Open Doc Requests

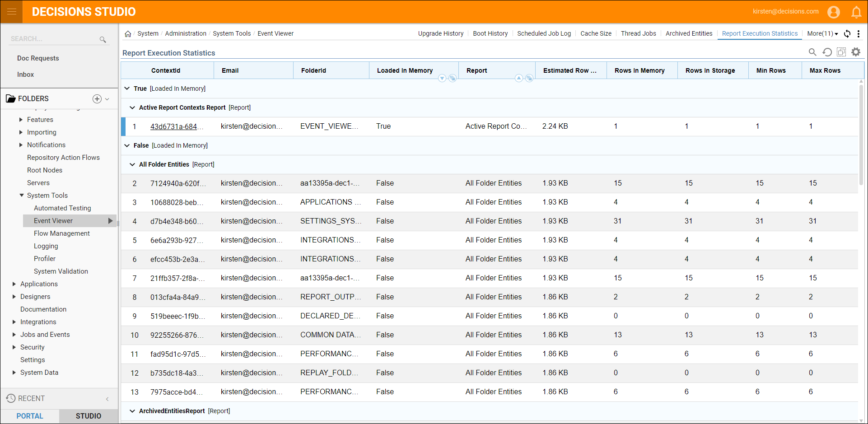[38, 58]
